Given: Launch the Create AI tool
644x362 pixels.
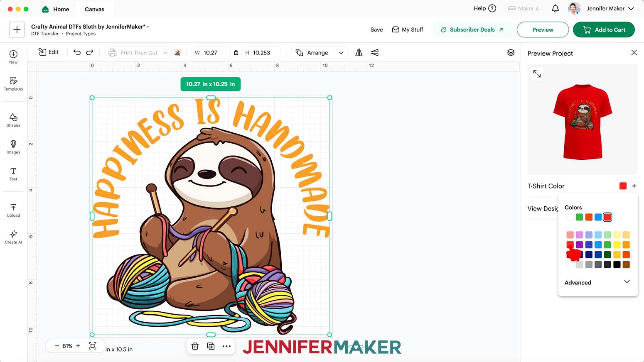Looking at the screenshot, I should [x=13, y=237].
